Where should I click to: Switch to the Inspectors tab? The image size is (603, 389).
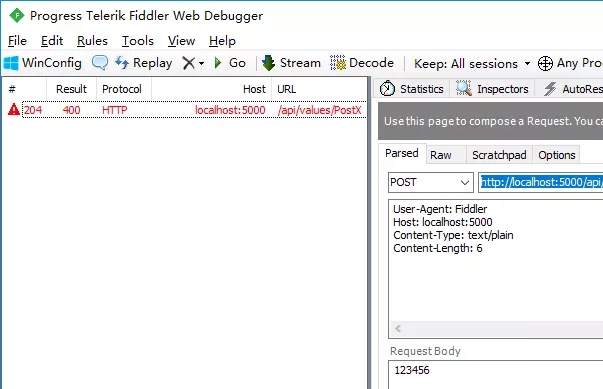click(x=492, y=89)
